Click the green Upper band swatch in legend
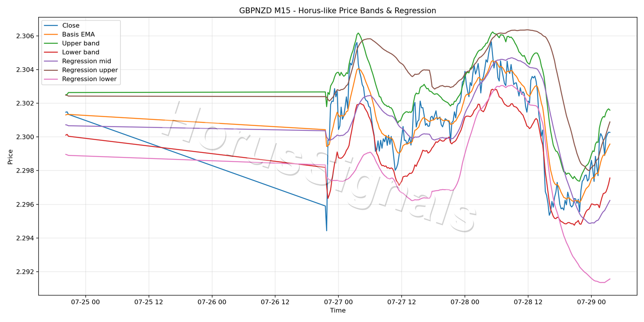 point(51,43)
